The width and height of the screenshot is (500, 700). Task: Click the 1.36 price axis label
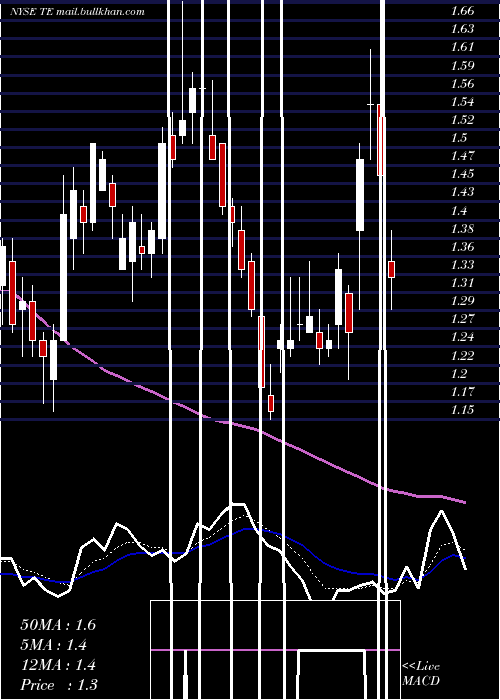[462, 246]
